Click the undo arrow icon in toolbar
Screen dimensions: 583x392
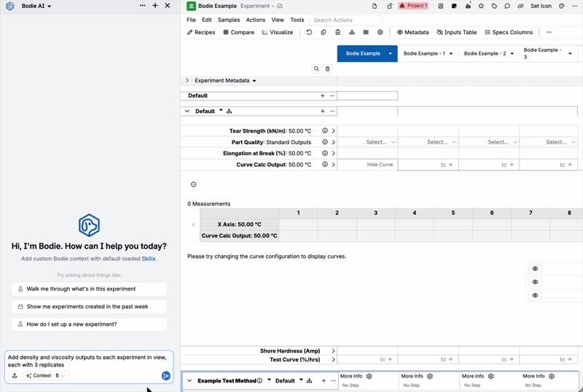pos(309,32)
